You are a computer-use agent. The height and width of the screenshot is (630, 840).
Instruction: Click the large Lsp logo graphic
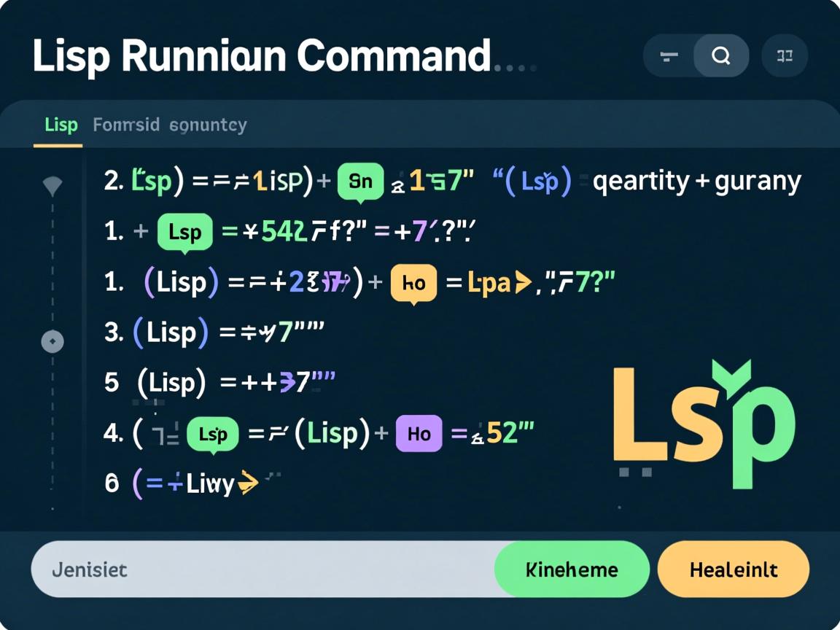coord(704,423)
